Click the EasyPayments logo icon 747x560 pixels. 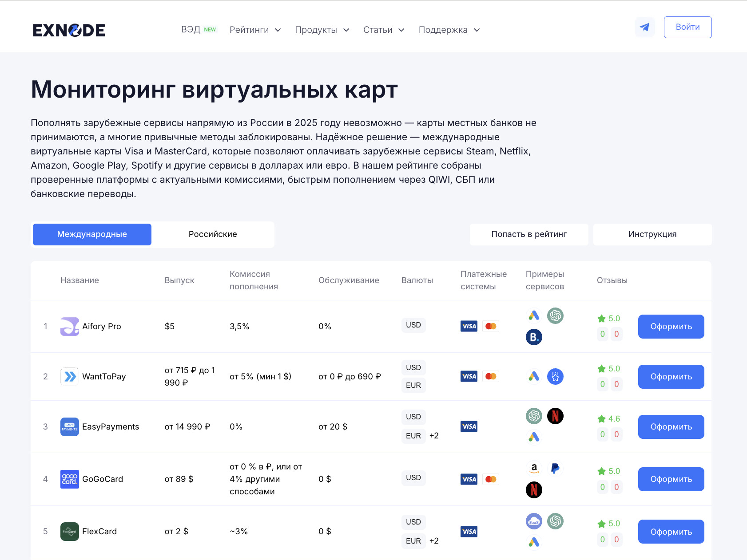(70, 427)
